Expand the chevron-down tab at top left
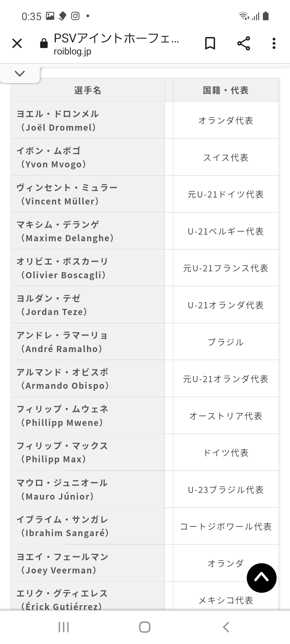 pos(20,74)
